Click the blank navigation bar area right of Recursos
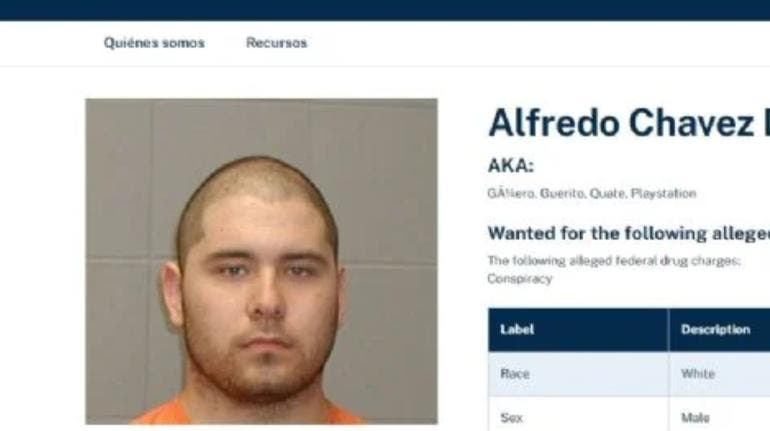The width and height of the screenshot is (770, 431). [x=538, y=43]
